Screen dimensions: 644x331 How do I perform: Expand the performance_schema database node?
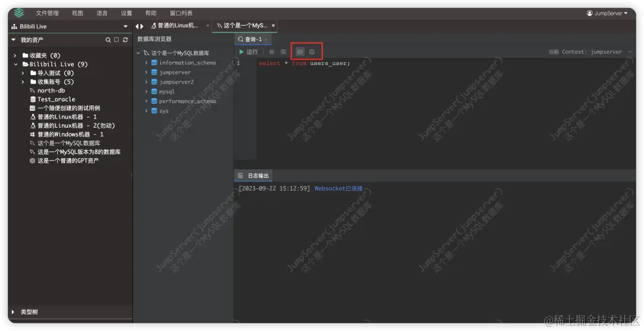tap(146, 101)
